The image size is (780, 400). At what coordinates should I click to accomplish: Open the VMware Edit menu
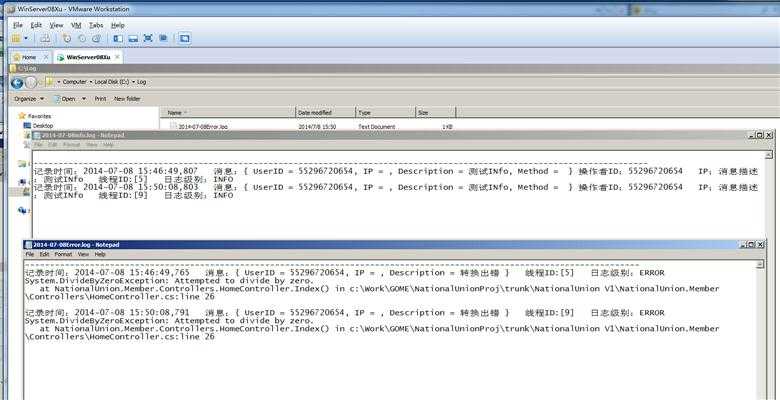tap(36, 25)
